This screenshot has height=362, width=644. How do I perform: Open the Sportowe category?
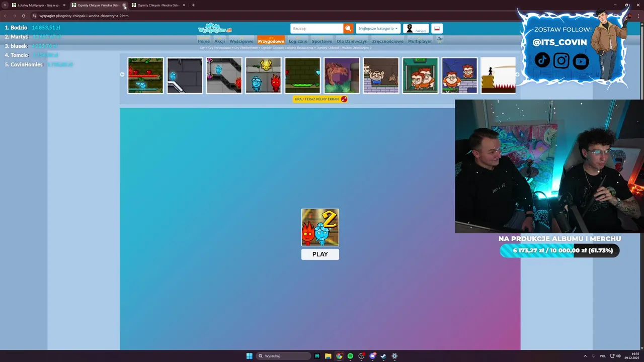322,41
